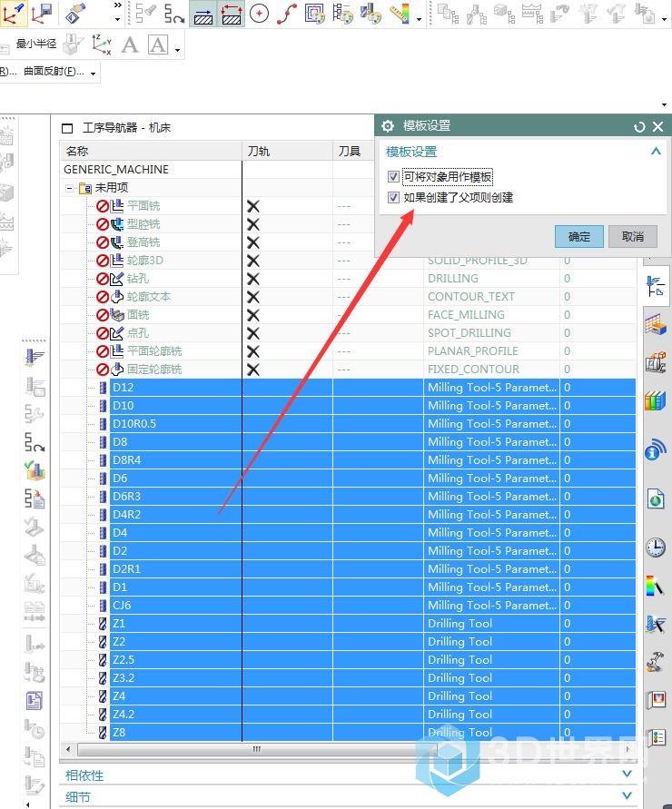Click the tool palette color icon
Image resolution: width=672 pixels, height=809 pixels.
[371, 14]
